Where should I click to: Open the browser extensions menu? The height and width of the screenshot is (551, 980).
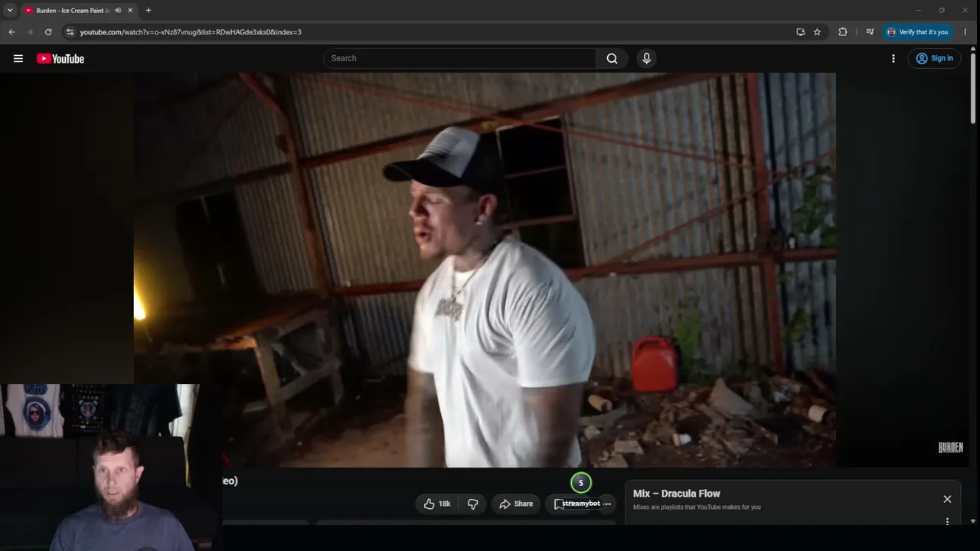pos(843,32)
